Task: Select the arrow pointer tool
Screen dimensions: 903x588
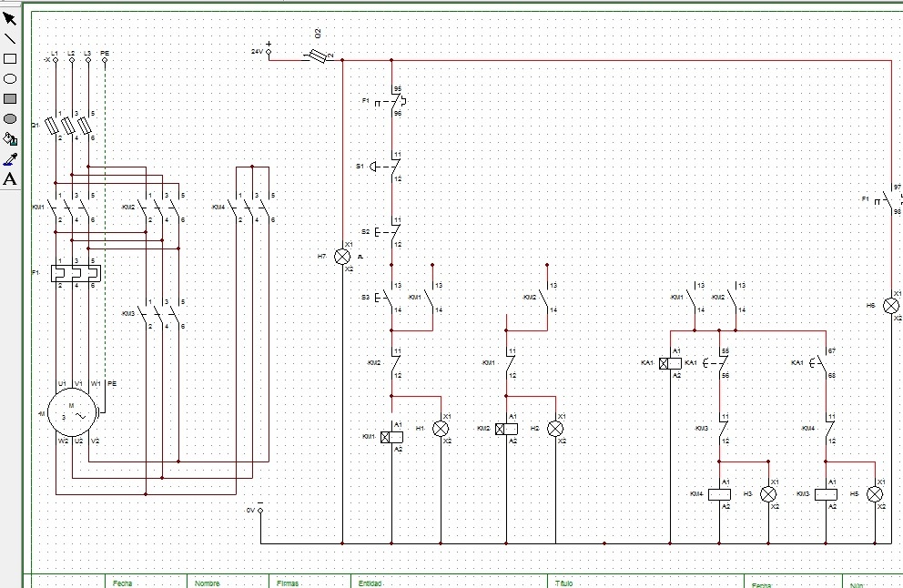Action: coord(10,18)
